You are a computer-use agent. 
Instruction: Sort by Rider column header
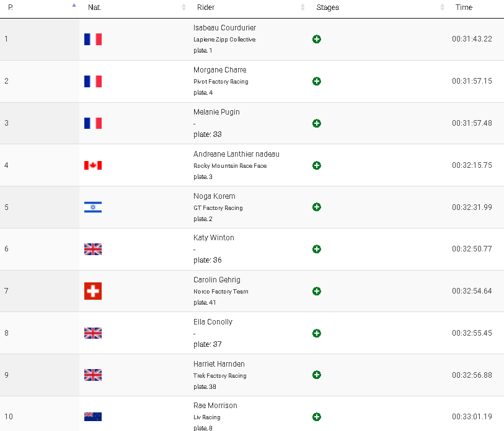(206, 7)
